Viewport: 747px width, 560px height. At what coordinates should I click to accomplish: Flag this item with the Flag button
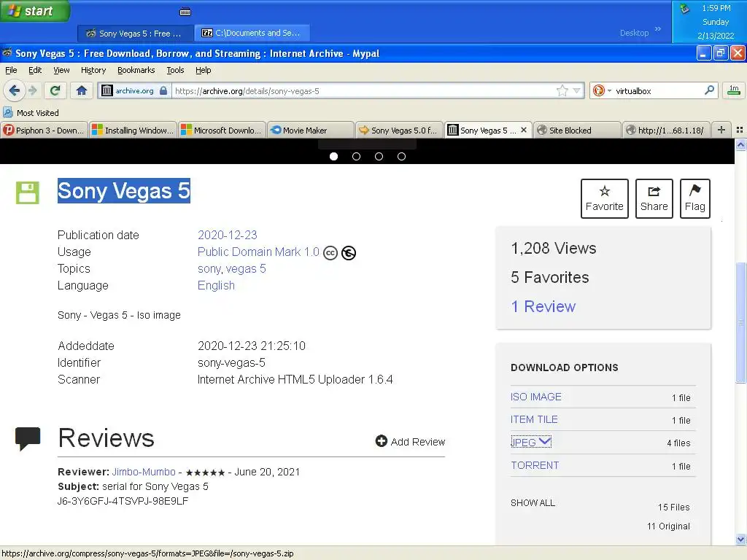(x=695, y=198)
